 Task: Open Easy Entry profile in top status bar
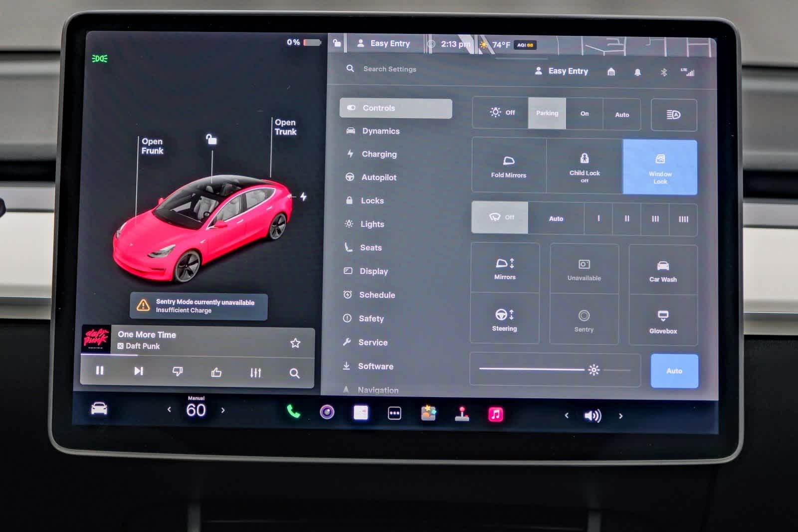pyautogui.click(x=384, y=43)
